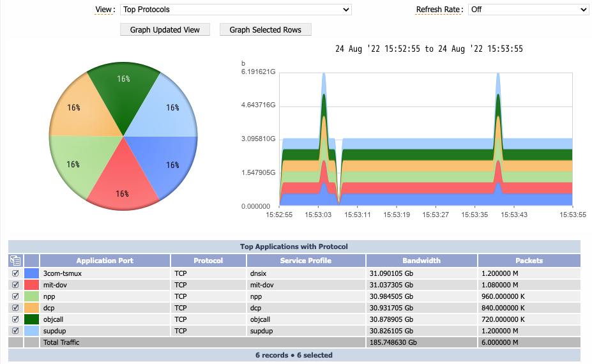592x364 pixels.
Task: Click bandwidth value 30.878905 Gb
Action: 391,319
